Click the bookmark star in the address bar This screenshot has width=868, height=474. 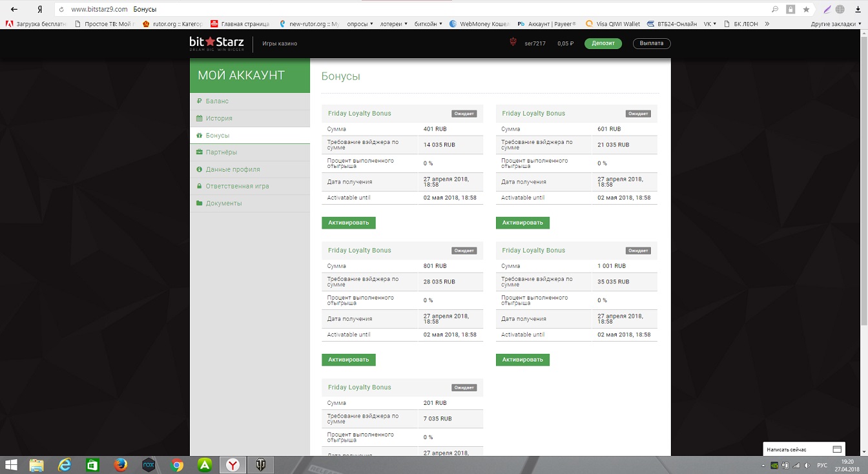[806, 10]
